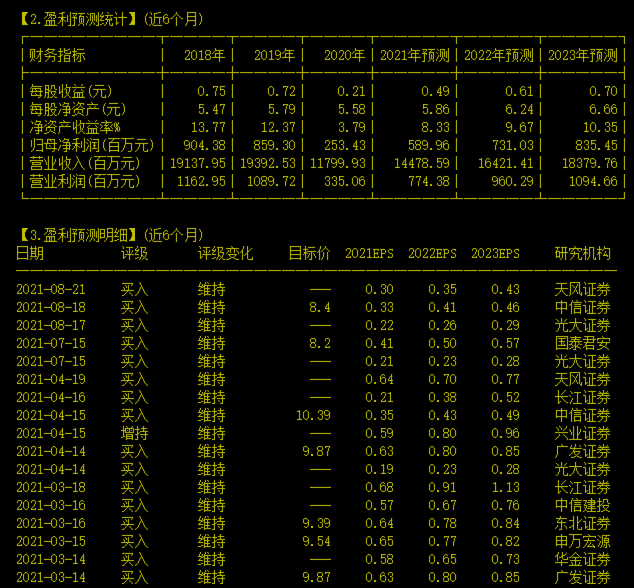
Task: Click the 增持 rating entry
Action: 134,434
